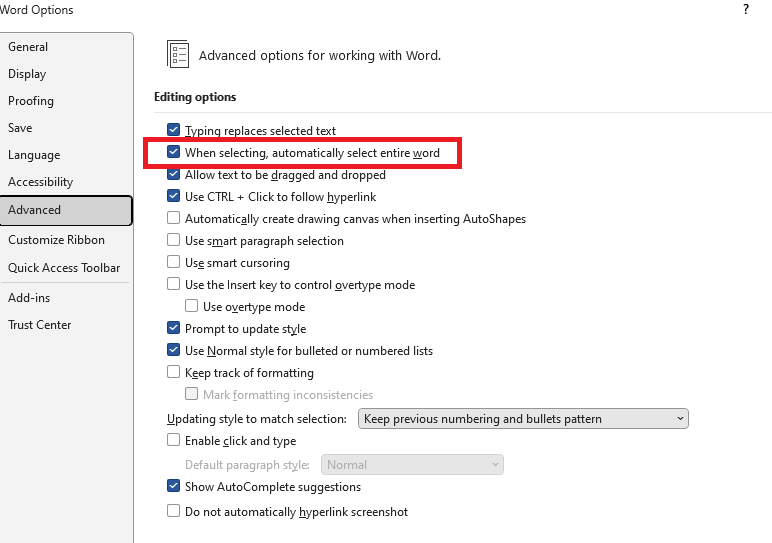
Task: Go to the Trust Center category
Action: 40,325
